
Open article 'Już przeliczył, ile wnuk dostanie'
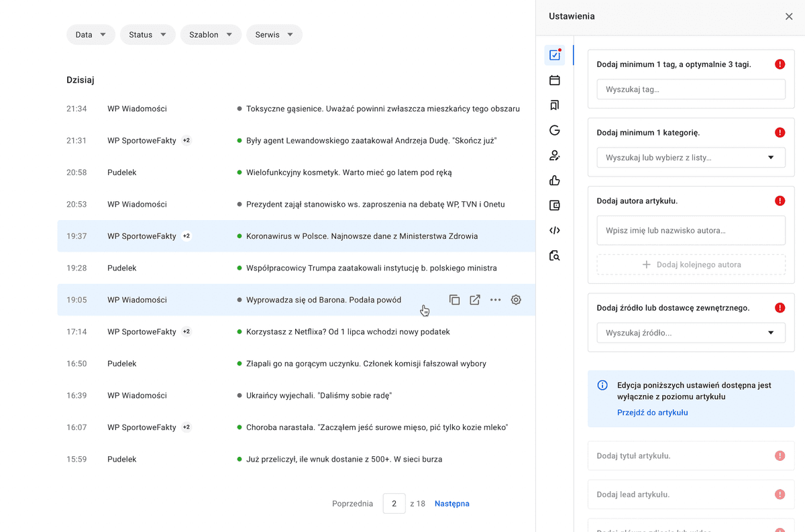click(x=344, y=460)
